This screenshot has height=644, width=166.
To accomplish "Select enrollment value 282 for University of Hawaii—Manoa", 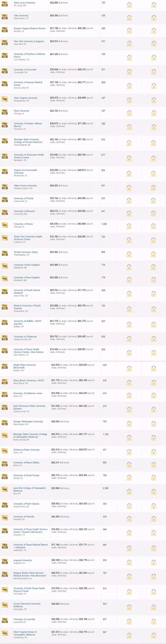I will click(x=103, y=124).
